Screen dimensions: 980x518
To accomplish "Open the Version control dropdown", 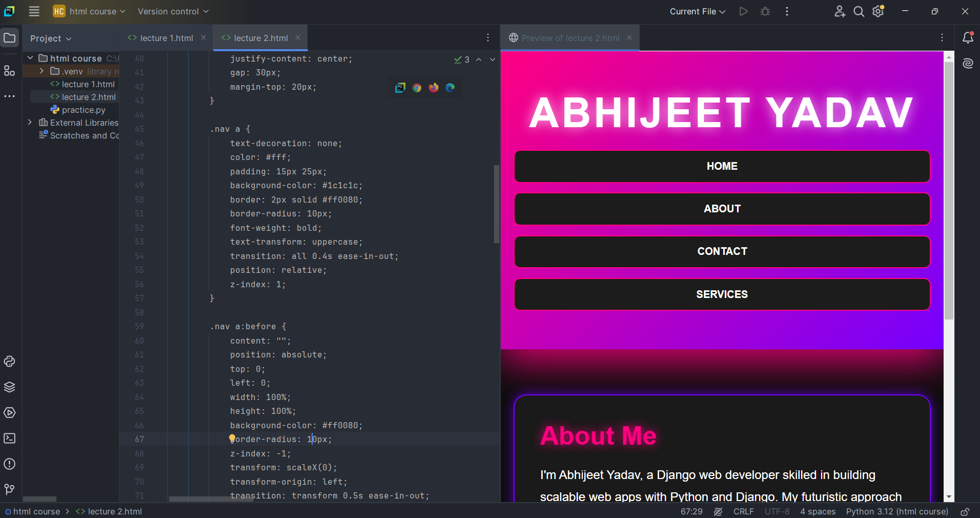I will pos(173,11).
